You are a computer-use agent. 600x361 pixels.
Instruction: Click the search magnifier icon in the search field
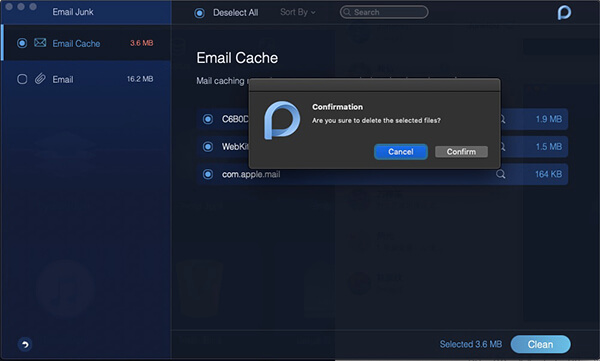pos(347,12)
